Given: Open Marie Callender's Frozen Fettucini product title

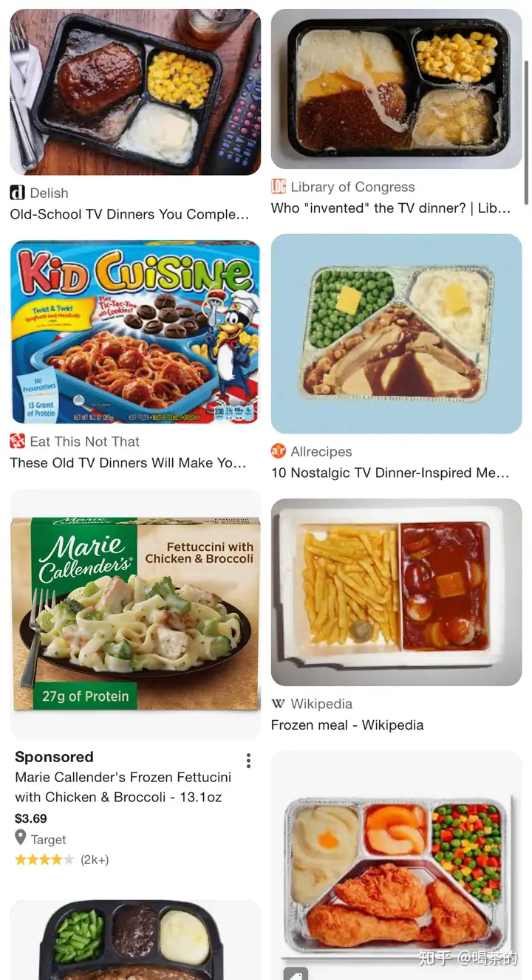Looking at the screenshot, I should click(x=123, y=787).
